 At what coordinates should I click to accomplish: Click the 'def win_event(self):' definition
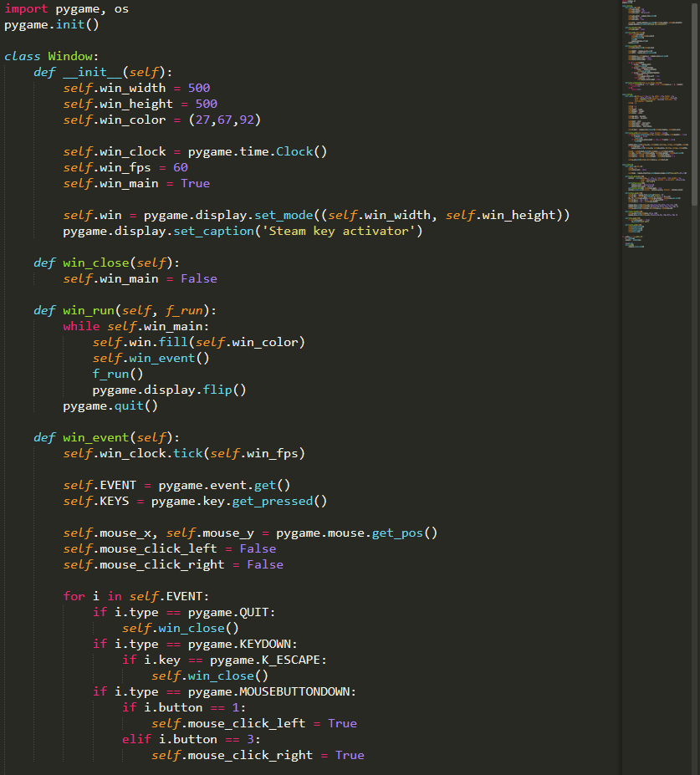point(107,437)
